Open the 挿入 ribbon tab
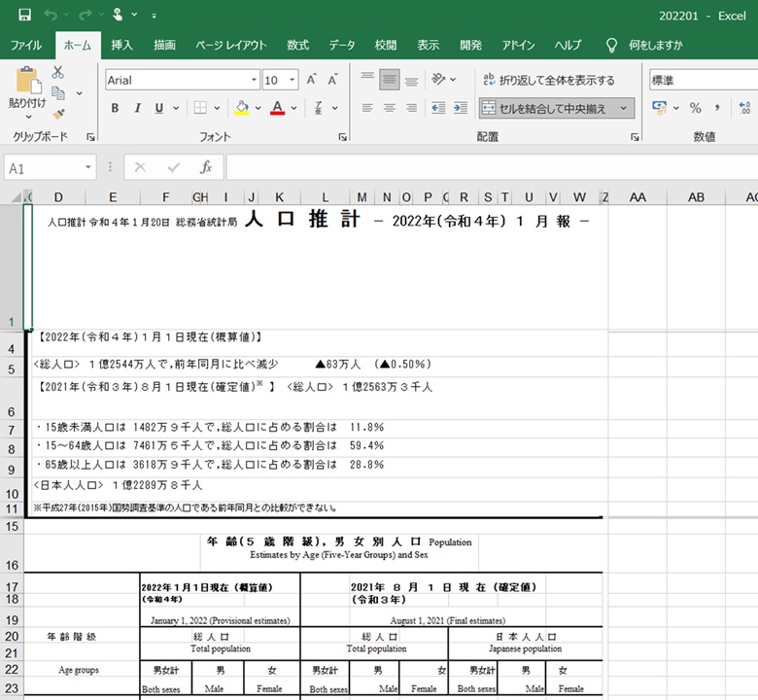 pos(121,45)
